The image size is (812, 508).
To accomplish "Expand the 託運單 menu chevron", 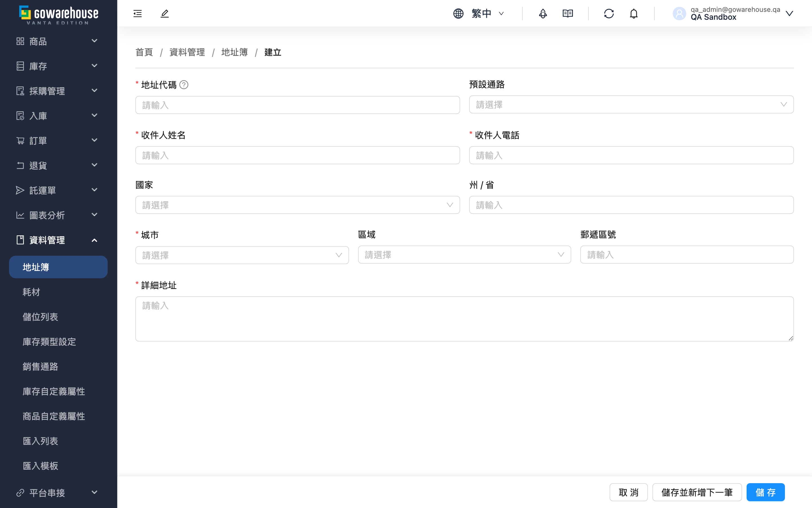I will pos(95,190).
